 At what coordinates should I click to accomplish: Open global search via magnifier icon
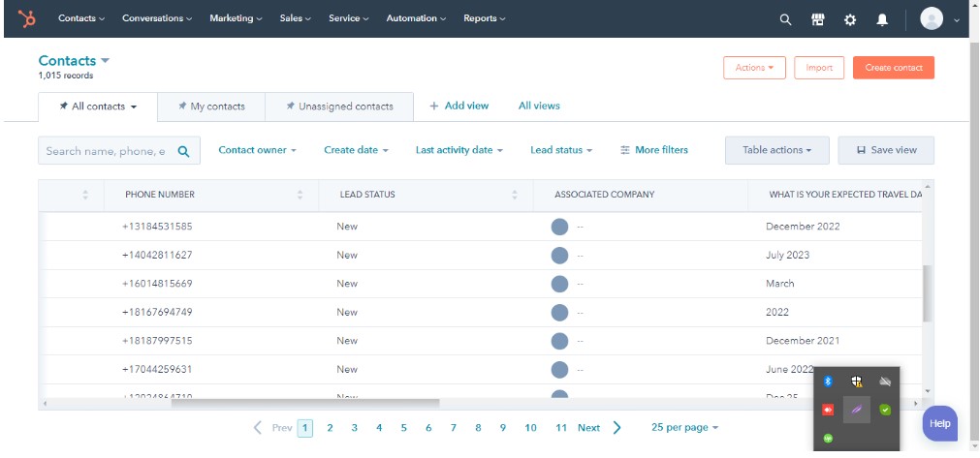click(x=785, y=18)
